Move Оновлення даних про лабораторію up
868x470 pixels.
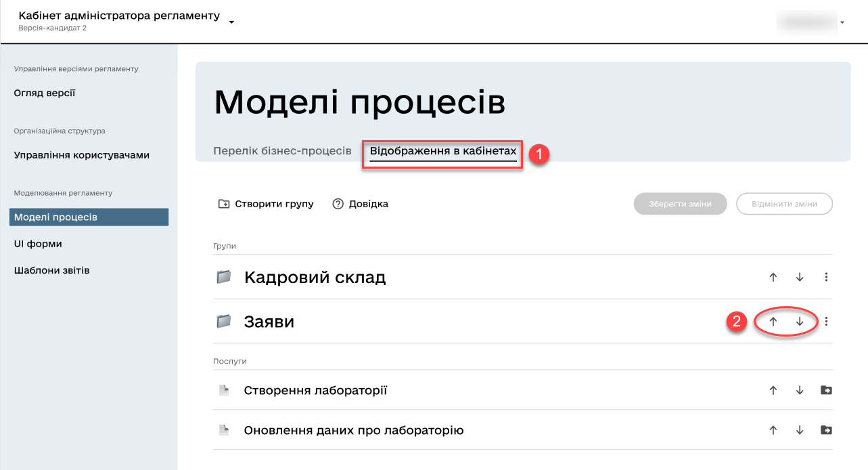click(773, 430)
